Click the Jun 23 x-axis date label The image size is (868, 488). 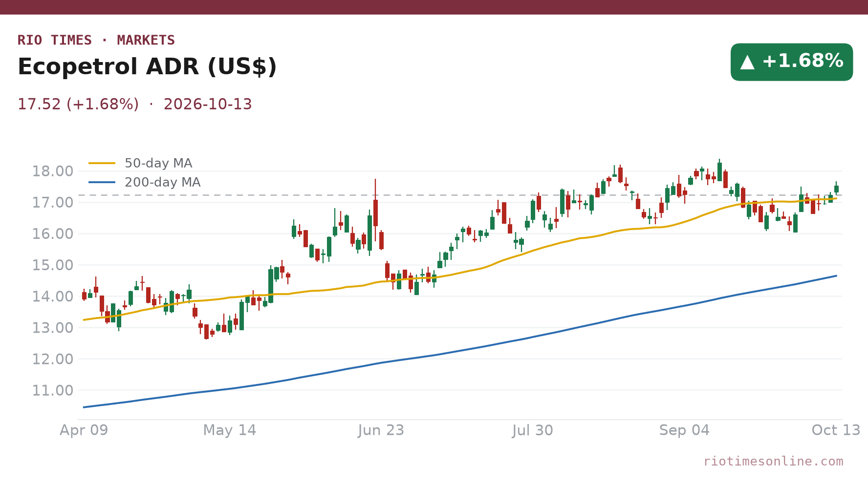[x=381, y=430]
